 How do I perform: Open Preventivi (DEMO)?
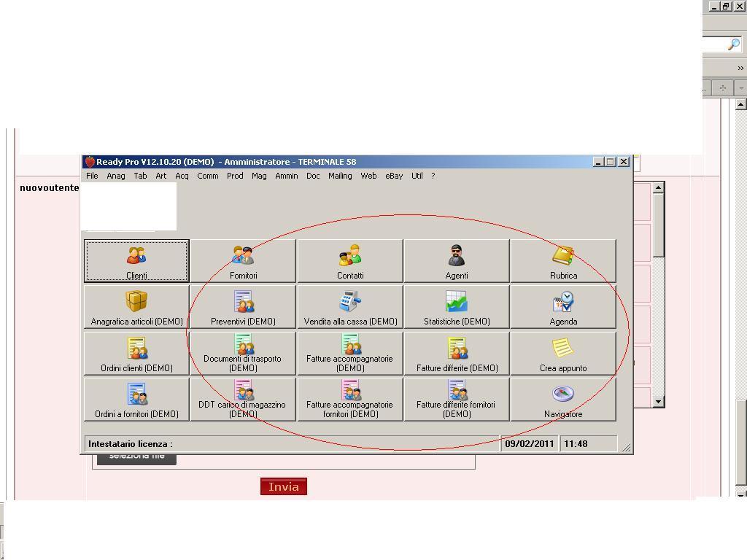243,307
